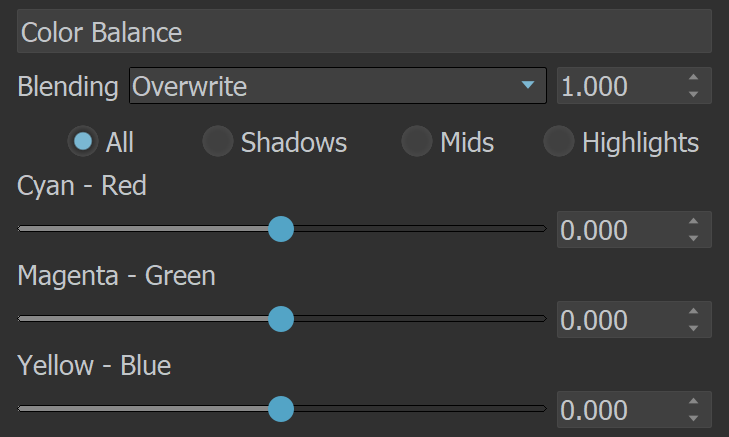This screenshot has height=437, width=729.
Task: Decrease Yellow - Blue value with down arrow
Action: (x=693, y=418)
